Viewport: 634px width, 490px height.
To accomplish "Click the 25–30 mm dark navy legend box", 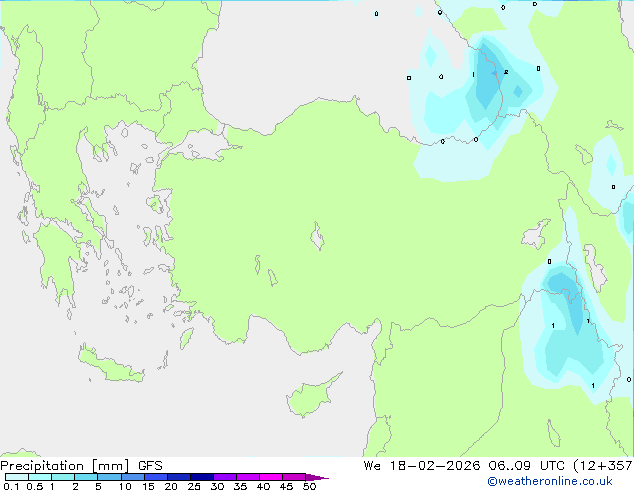I will (201, 477).
